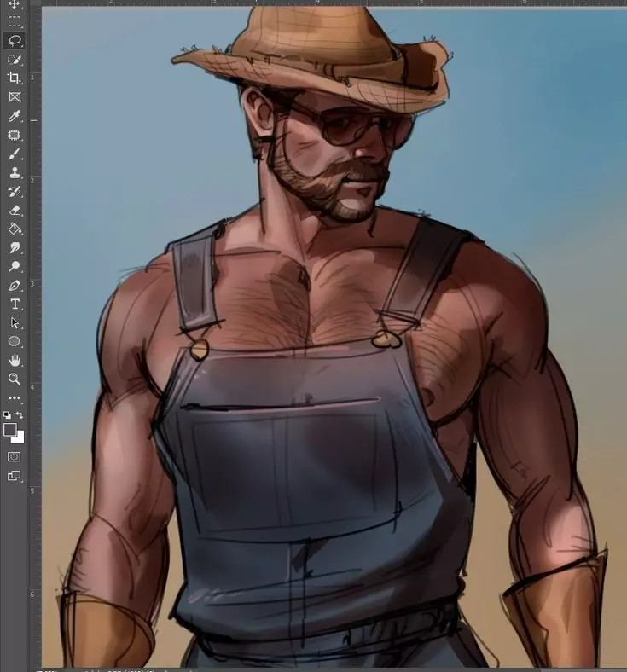Activate the Zoom magnifier tool
The height and width of the screenshot is (672, 627).
[x=15, y=379]
